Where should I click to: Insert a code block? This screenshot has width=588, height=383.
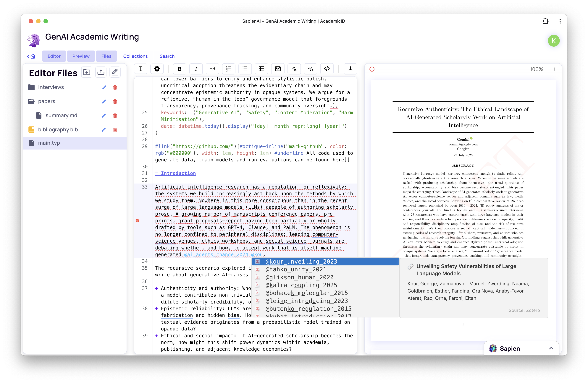(x=327, y=69)
